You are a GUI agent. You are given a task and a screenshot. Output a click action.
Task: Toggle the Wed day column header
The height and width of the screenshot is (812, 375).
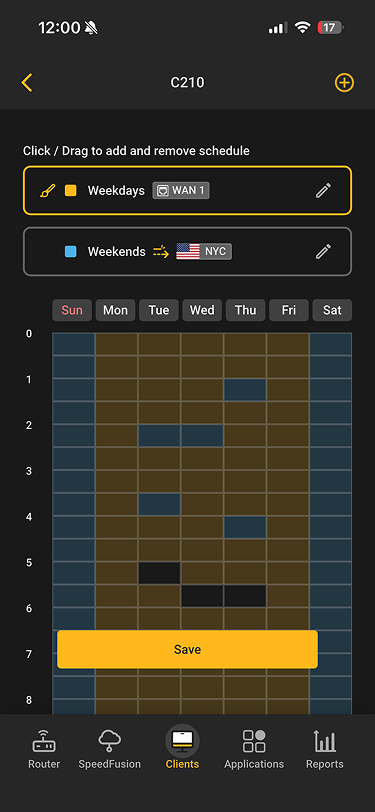click(x=202, y=310)
